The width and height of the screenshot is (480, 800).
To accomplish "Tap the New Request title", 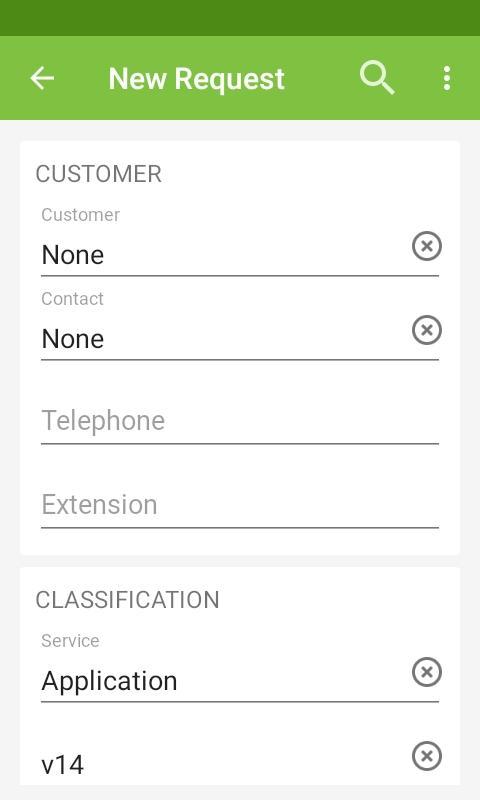I will (x=196, y=79).
